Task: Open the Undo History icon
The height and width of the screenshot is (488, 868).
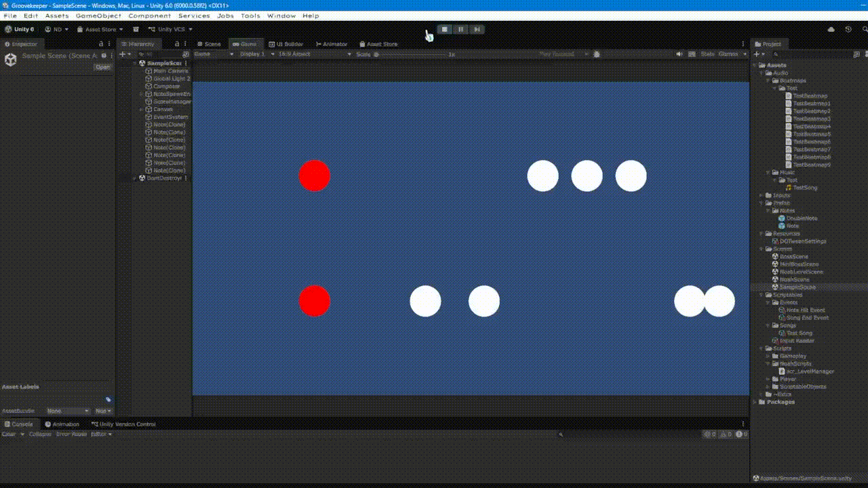Action: [848, 30]
